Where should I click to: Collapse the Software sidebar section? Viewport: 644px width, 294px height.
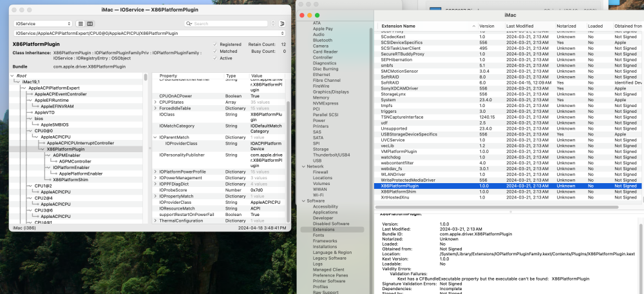point(303,201)
